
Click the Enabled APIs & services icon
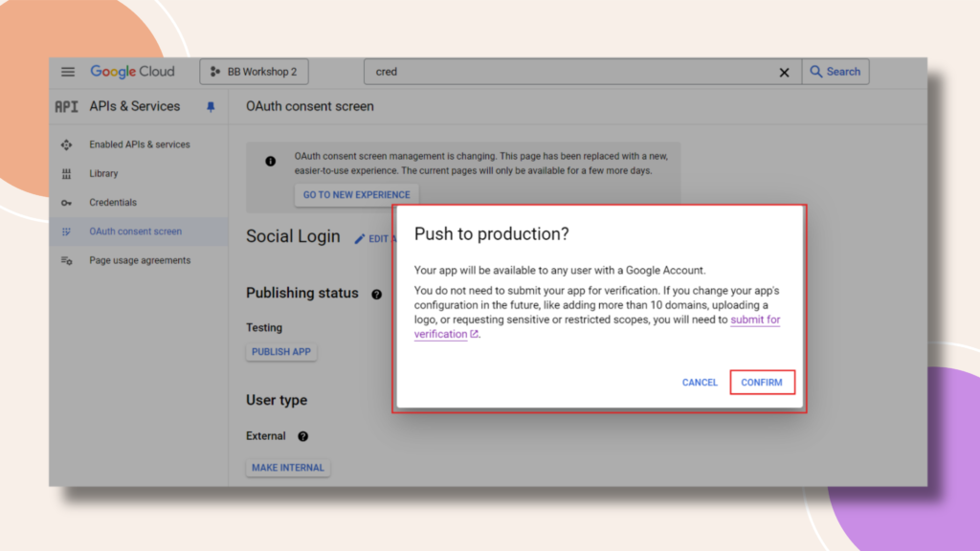tap(66, 145)
